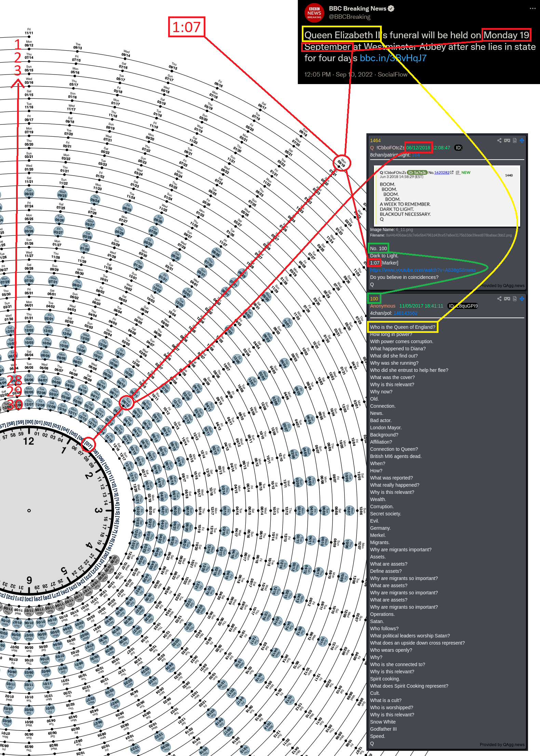This screenshot has width=540, height=756.
Task: Click the line 'What does Spirit Cooking represent?'
Action: [x=409, y=686]
